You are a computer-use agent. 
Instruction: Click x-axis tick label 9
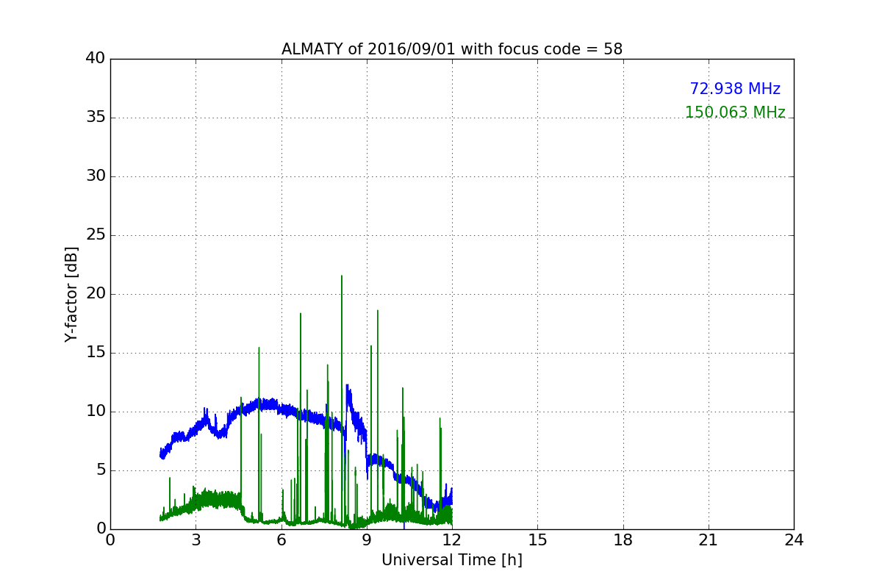[367, 539]
